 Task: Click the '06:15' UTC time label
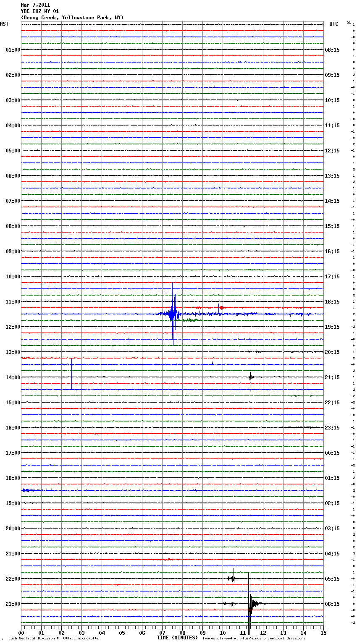click(x=332, y=604)
